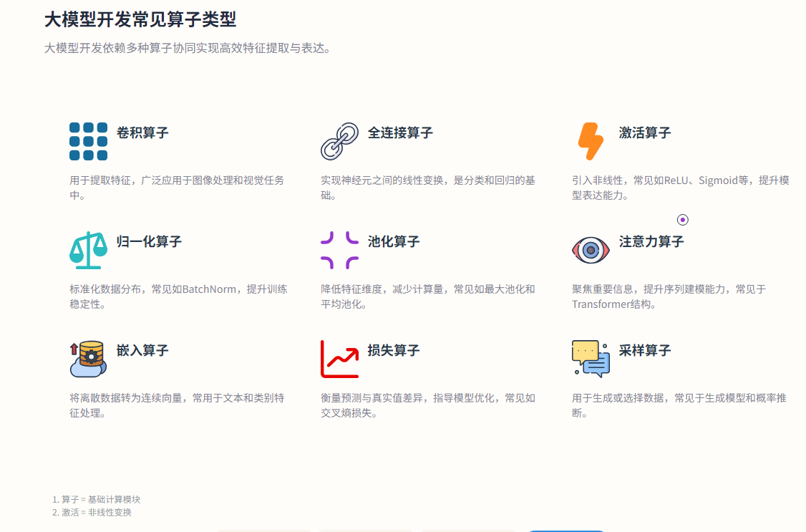The width and height of the screenshot is (806, 532).
Task: Click the description mentioning 图像处理和视觉任务
Action: click(x=177, y=188)
